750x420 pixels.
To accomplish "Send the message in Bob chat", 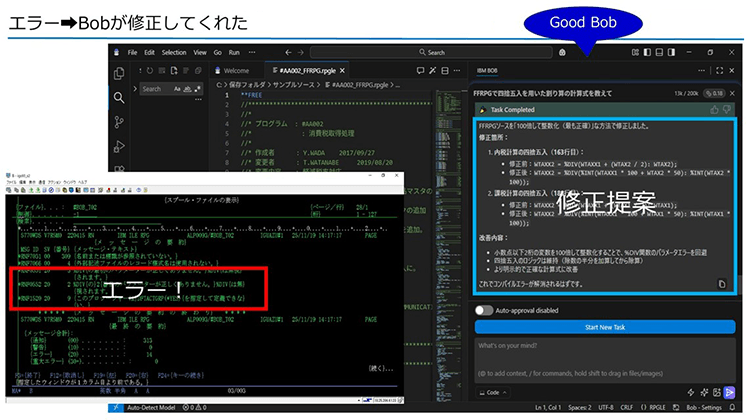I will pos(729,393).
